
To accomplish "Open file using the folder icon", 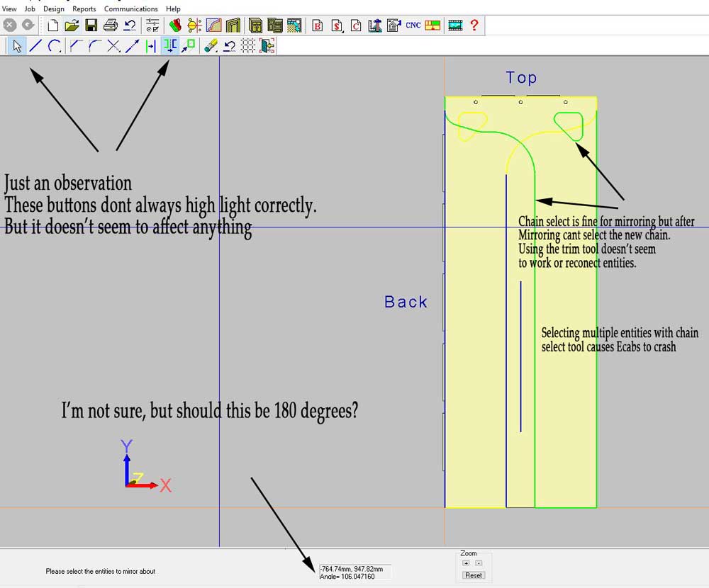I will 72,26.
